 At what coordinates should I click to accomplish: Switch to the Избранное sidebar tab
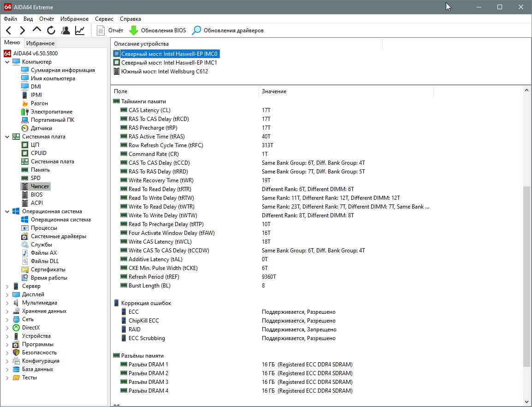coord(41,43)
